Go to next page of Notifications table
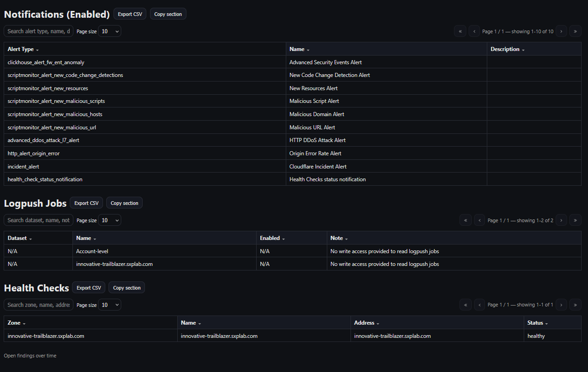Image resolution: width=588 pixels, height=372 pixels. point(561,31)
